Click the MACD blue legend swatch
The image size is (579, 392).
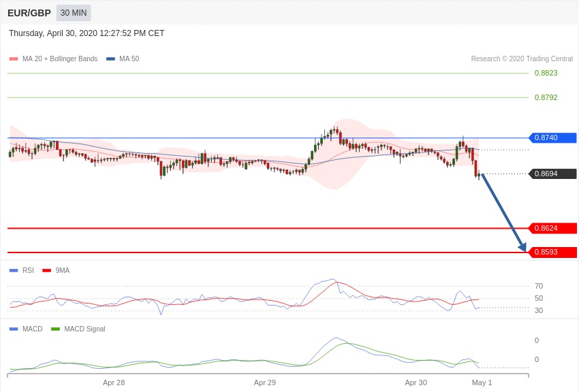point(14,329)
